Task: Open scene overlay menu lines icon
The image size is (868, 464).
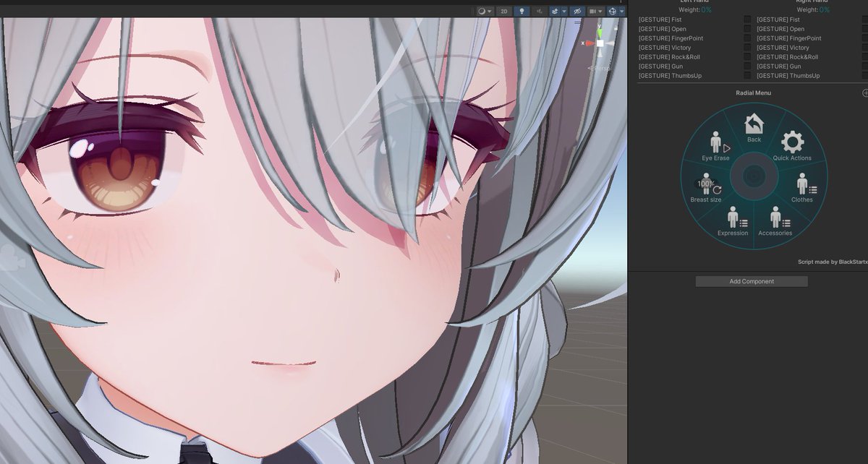Action: (x=577, y=22)
